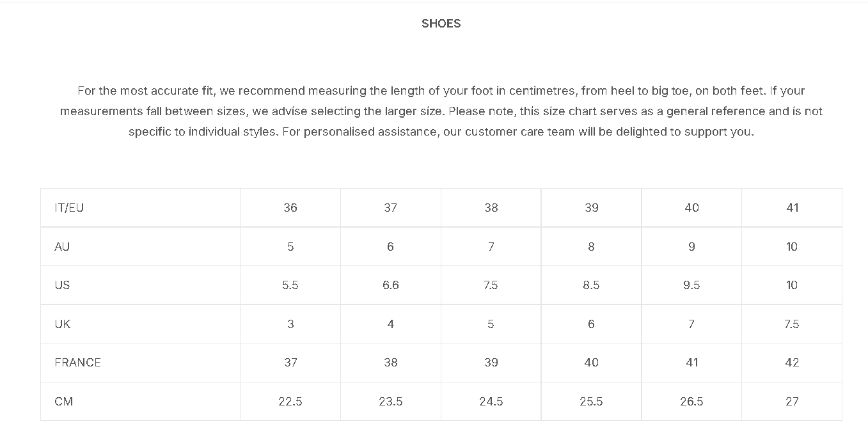Screen dimensions: 868x440
Task: Select the US size 8.5 cell
Action: click(591, 285)
